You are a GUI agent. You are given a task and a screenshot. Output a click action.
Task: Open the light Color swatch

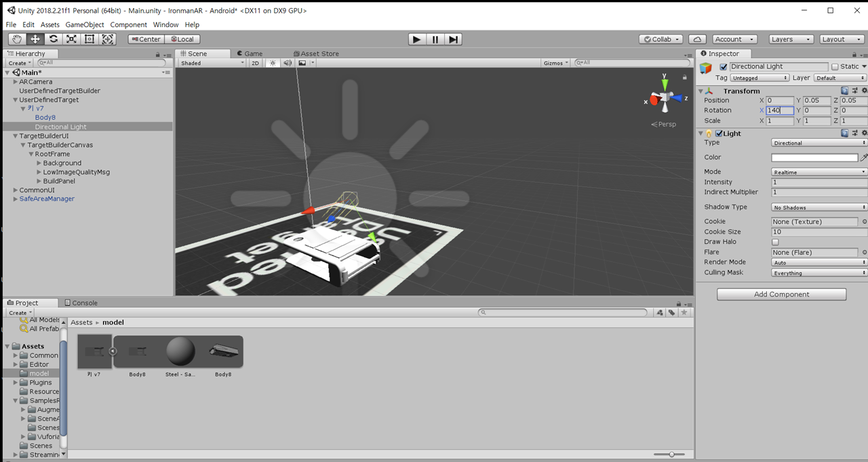click(x=814, y=157)
